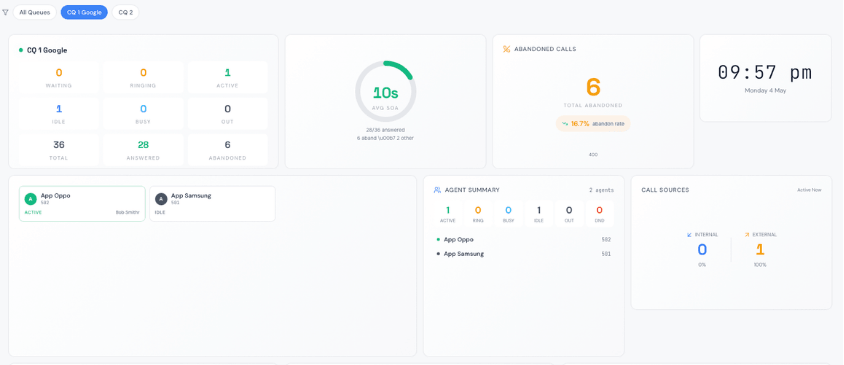
Task: Click the TOTAL 36 calls tile
Action: [x=59, y=150]
